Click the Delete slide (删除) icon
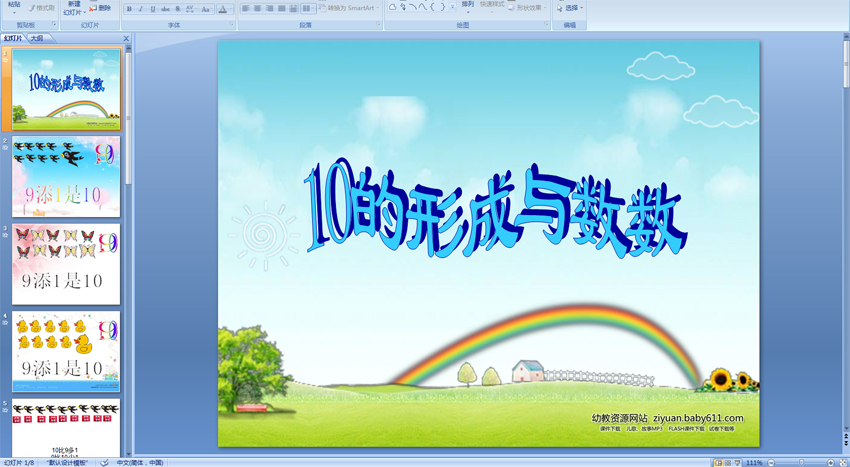Image resolution: width=850 pixels, height=467 pixels. pyautogui.click(x=100, y=8)
